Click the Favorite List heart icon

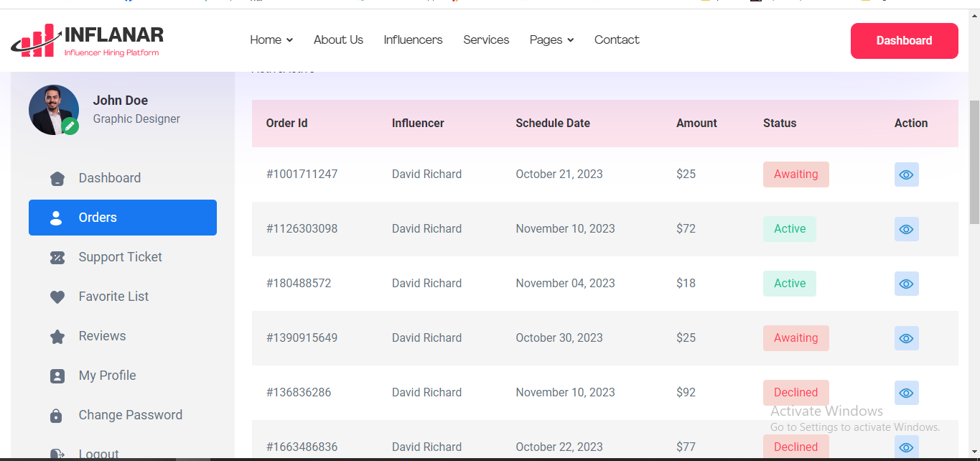tap(57, 297)
